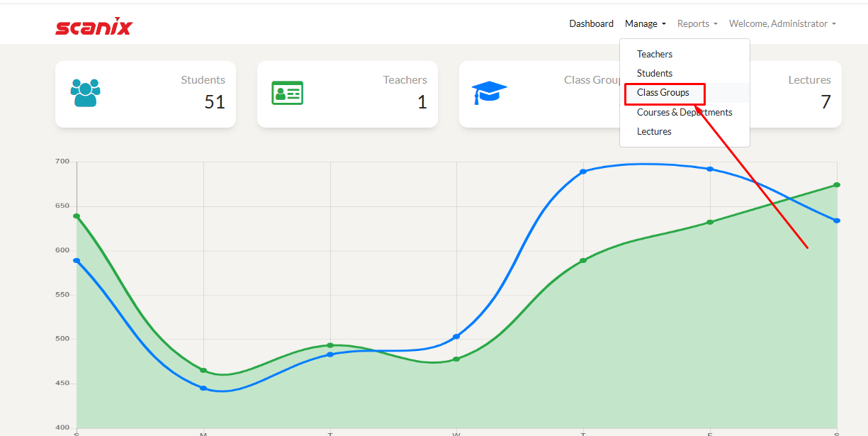Click the rightmost blue chart data point
868x436 pixels.
837,220
